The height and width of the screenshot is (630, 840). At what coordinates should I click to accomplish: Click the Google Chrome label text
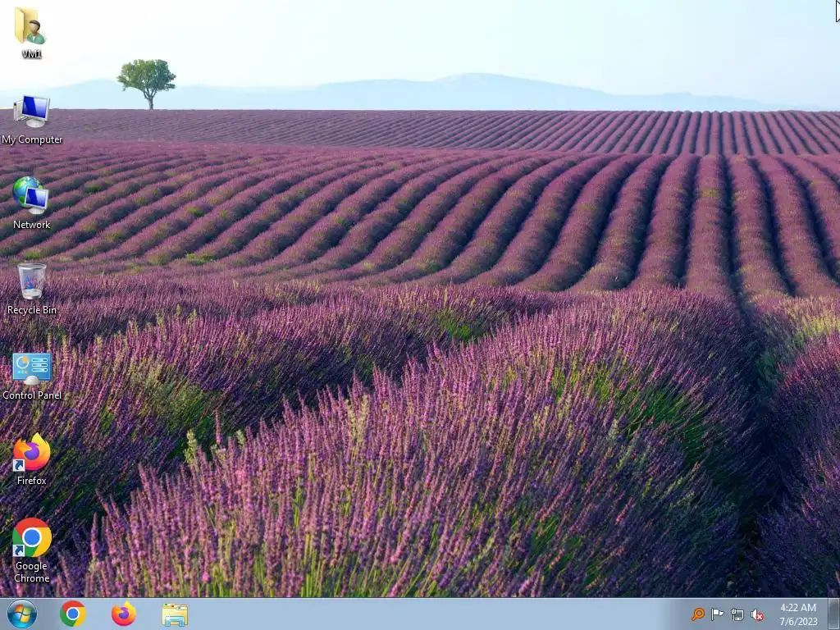click(x=32, y=572)
